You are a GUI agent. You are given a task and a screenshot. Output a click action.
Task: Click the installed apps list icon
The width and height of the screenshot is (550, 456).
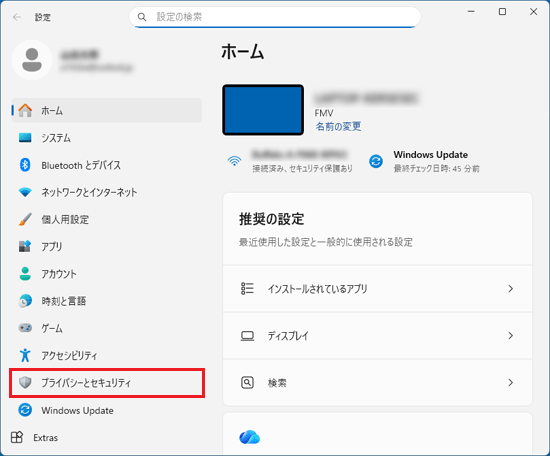[247, 289]
